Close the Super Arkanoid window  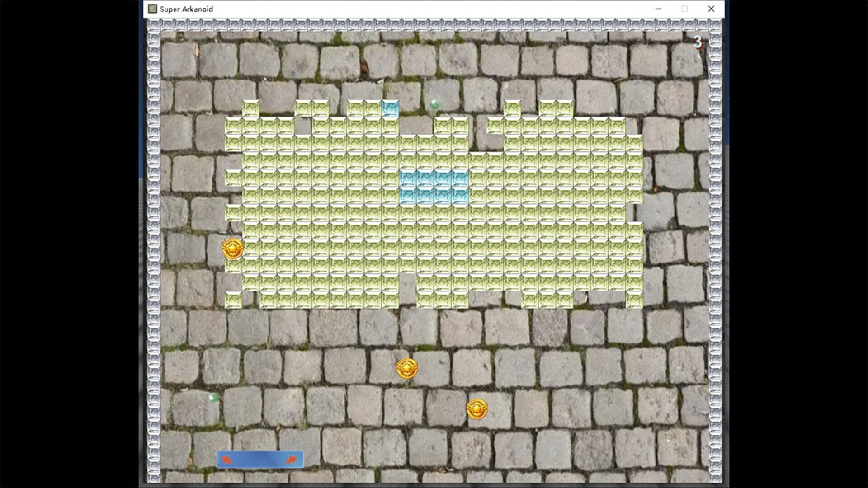711,9
